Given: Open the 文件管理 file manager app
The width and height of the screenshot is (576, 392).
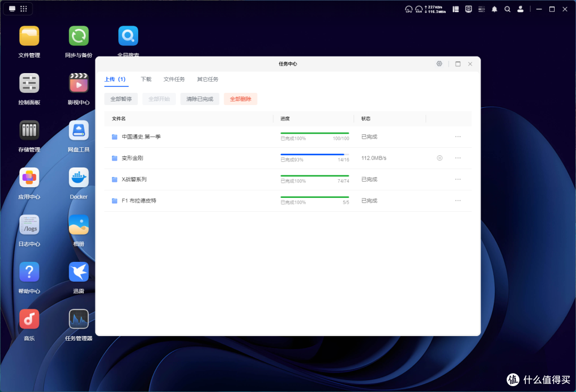Looking at the screenshot, I should [x=29, y=36].
